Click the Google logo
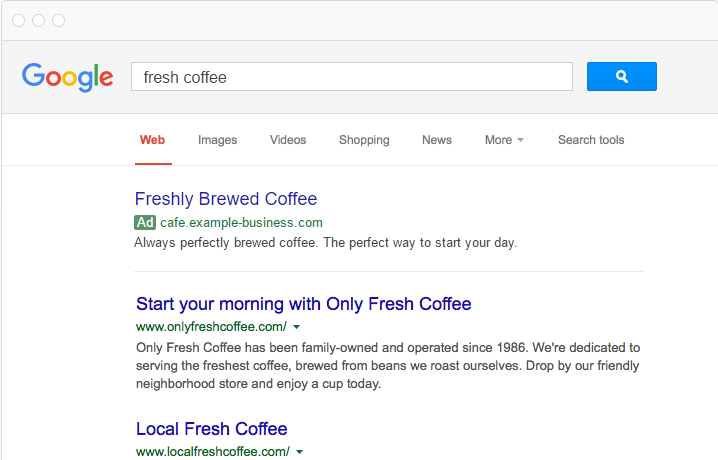The width and height of the screenshot is (718, 460). pyautogui.click(x=68, y=77)
